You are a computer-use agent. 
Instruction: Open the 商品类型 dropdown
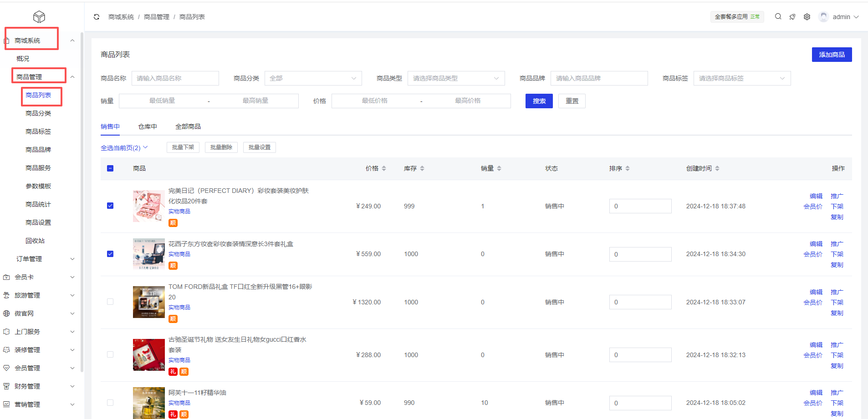click(x=456, y=78)
